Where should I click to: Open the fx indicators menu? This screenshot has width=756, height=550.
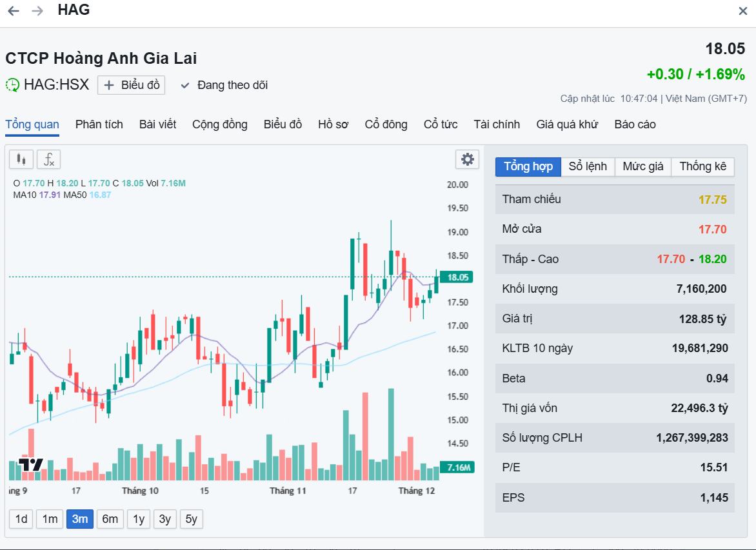[x=48, y=159]
